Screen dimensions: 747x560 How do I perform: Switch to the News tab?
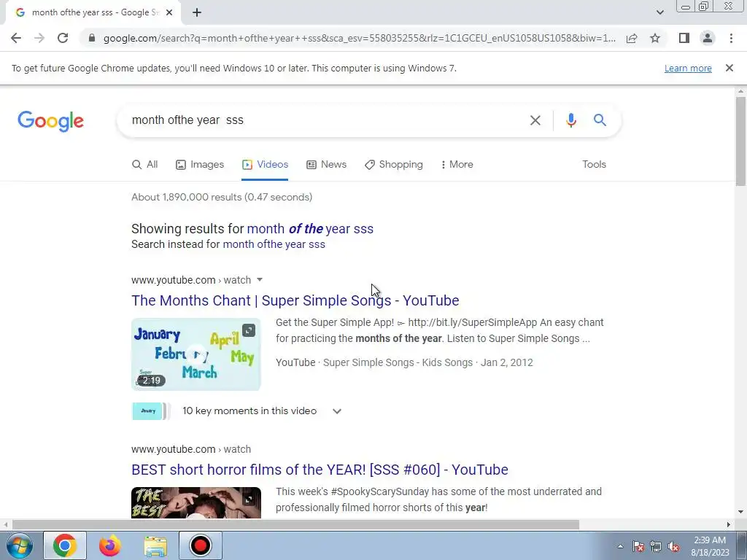pyautogui.click(x=326, y=164)
